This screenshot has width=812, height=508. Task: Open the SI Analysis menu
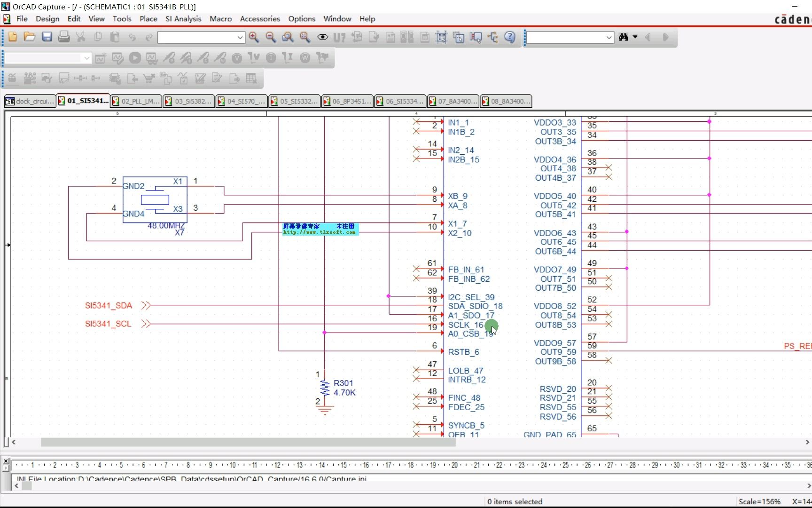(183, 19)
